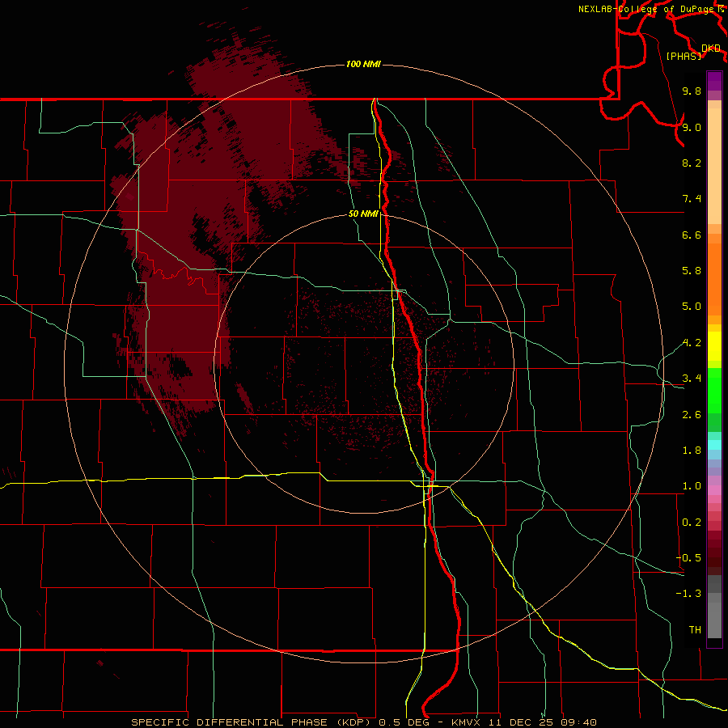The width and height of the screenshot is (728, 728).
Task: Click the 4.2 scale value
Action: [x=692, y=343]
